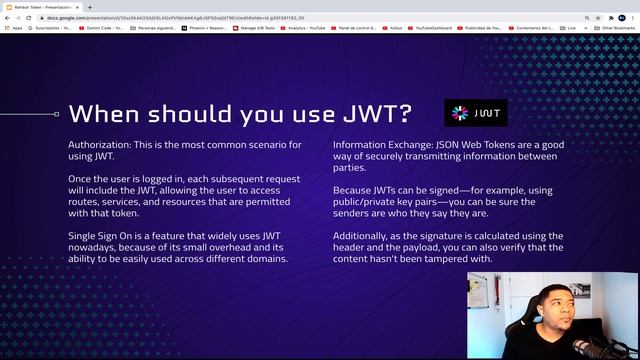
Task: Open a new tab with plus button
Action: pos(90,7)
